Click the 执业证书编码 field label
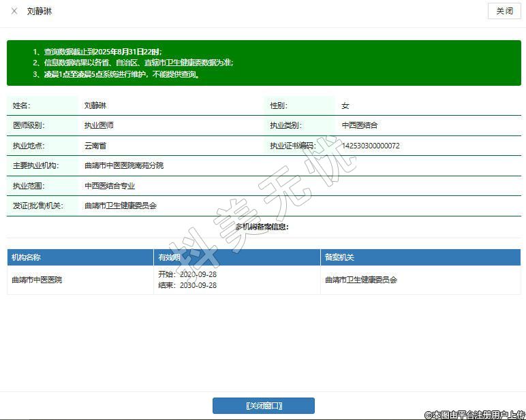526x420 pixels. [x=292, y=146]
